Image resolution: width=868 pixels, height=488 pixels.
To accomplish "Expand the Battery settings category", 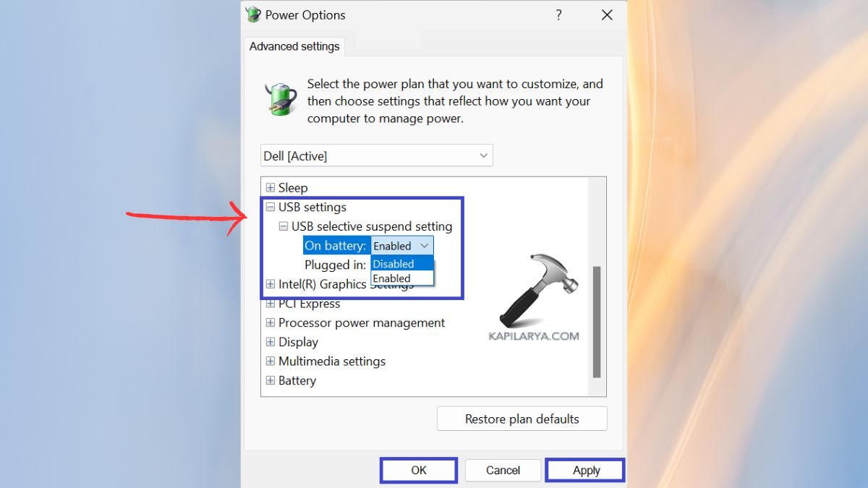I will coord(271,380).
